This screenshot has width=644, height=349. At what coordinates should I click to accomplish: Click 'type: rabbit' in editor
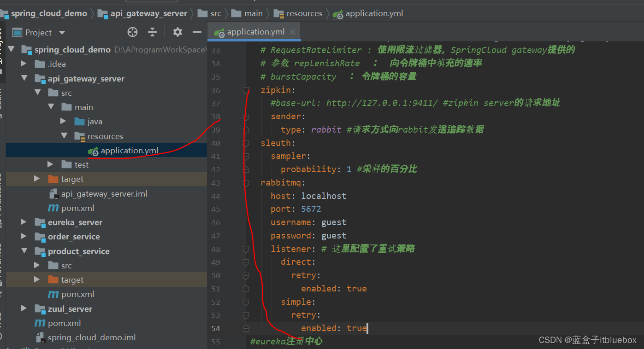tap(311, 130)
